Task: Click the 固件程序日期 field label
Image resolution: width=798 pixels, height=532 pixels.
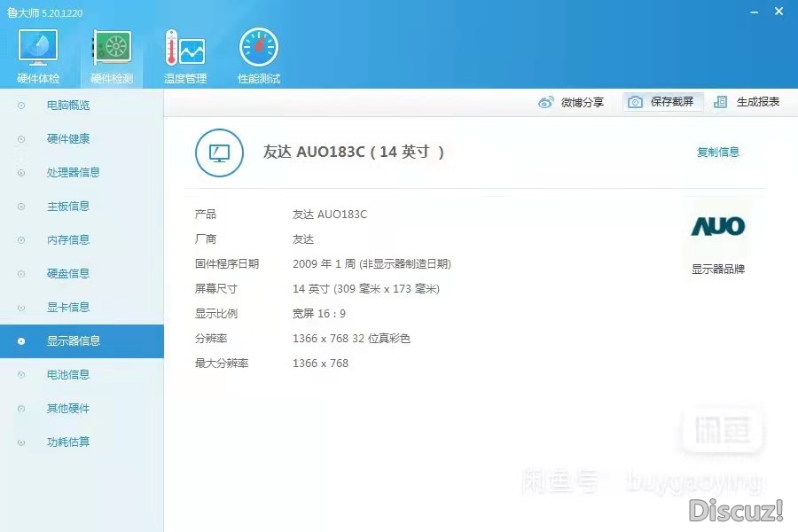Action: coord(227,263)
